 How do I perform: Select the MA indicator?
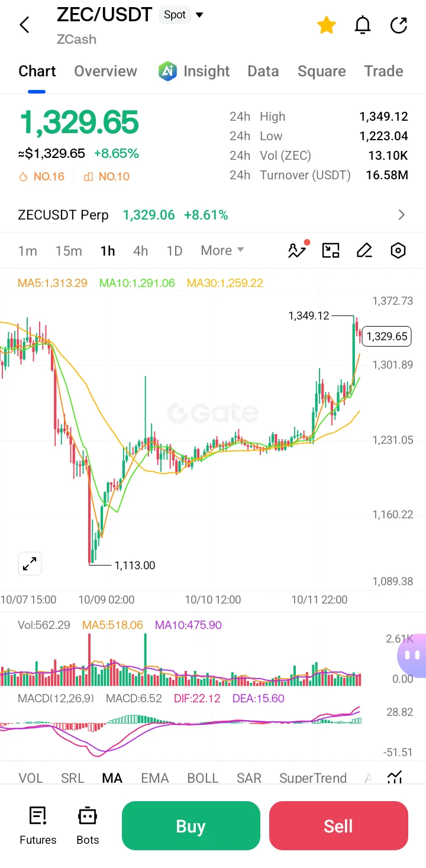[x=112, y=777]
